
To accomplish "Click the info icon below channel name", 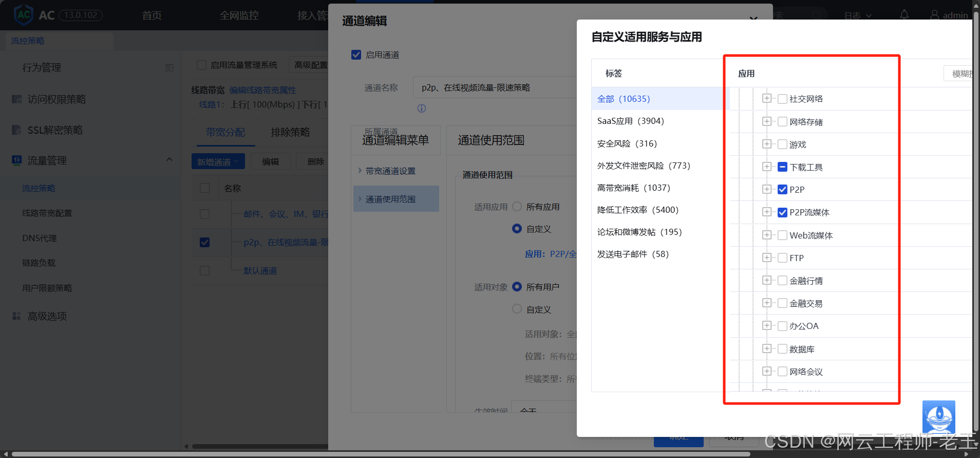I will click(422, 108).
